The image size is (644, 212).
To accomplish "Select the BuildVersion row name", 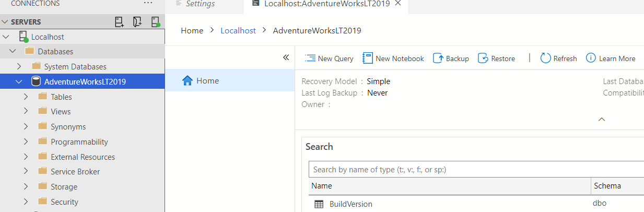I will (350, 204).
